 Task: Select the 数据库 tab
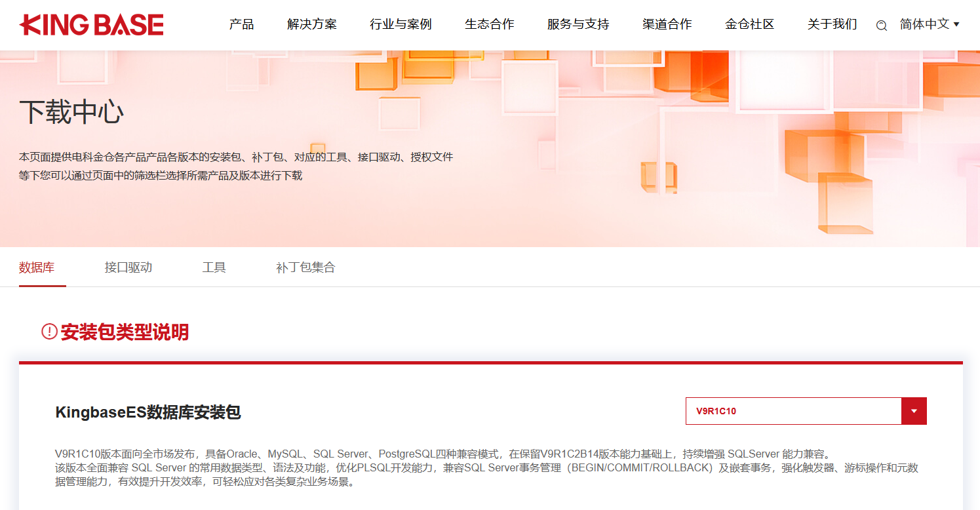click(37, 267)
